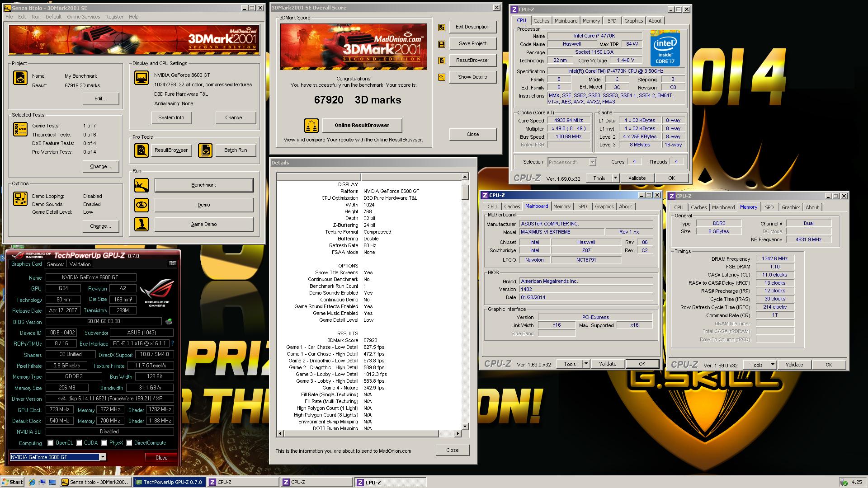Click the GPU-Z screenshot camera icon
Viewport: 868px width, 488px height.
pyautogui.click(x=172, y=263)
